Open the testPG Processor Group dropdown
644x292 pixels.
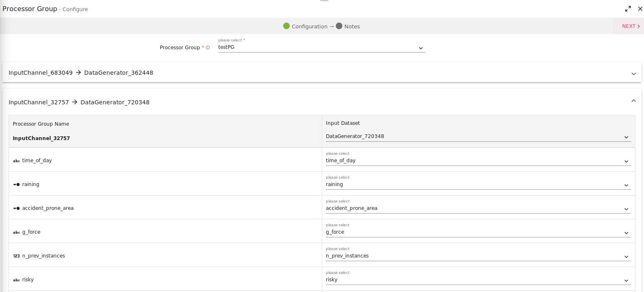[321, 47]
